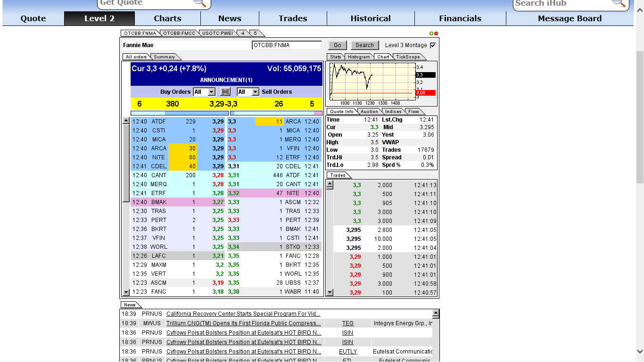Go to the Message Board section

569,18
